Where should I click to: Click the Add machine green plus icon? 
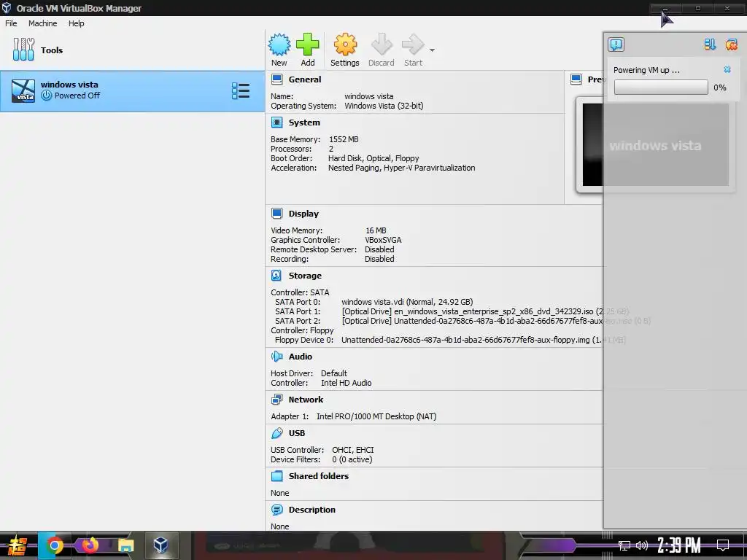pyautogui.click(x=308, y=44)
